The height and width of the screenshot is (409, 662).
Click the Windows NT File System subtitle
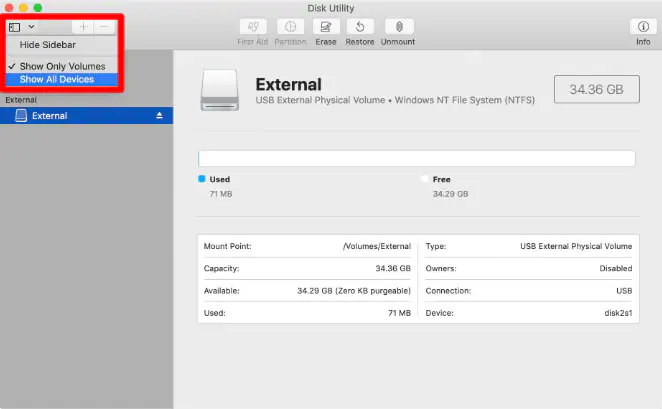tap(464, 100)
